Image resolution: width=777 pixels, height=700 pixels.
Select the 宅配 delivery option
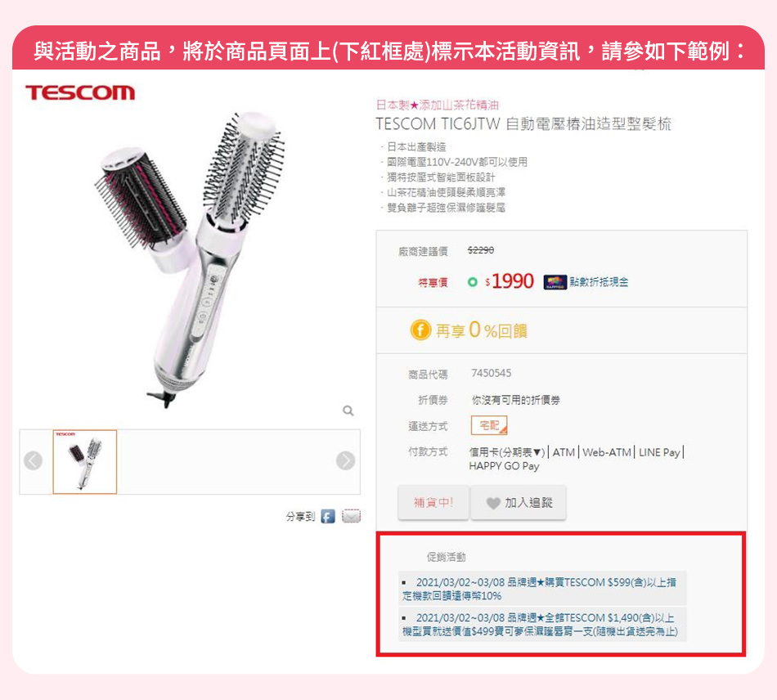pyautogui.click(x=489, y=425)
